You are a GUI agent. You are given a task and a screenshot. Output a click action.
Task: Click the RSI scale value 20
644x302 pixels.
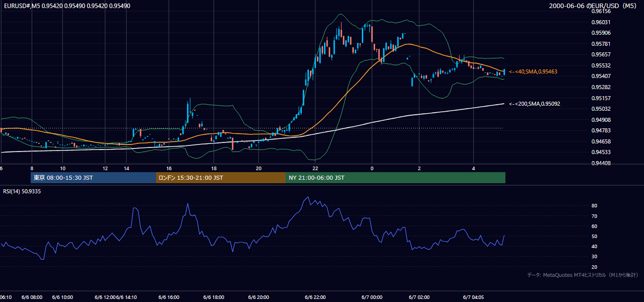click(x=594, y=267)
